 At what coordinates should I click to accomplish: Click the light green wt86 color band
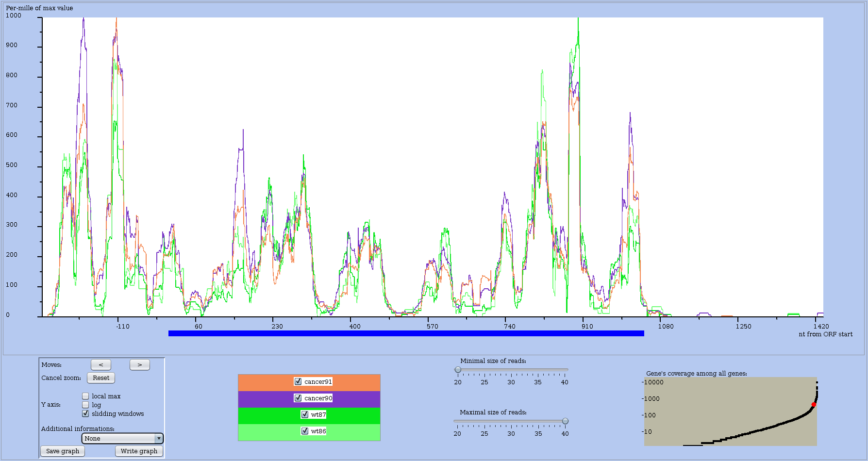click(x=262, y=432)
